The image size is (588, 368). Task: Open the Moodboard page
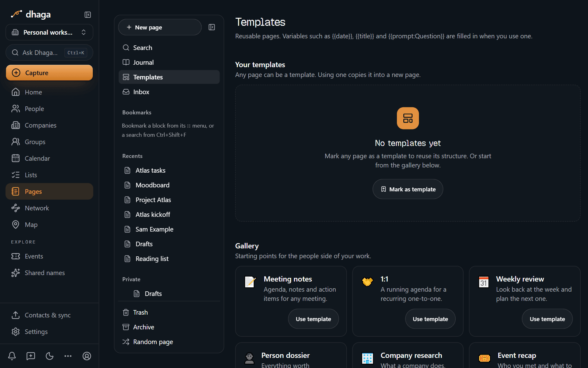[x=169, y=185]
